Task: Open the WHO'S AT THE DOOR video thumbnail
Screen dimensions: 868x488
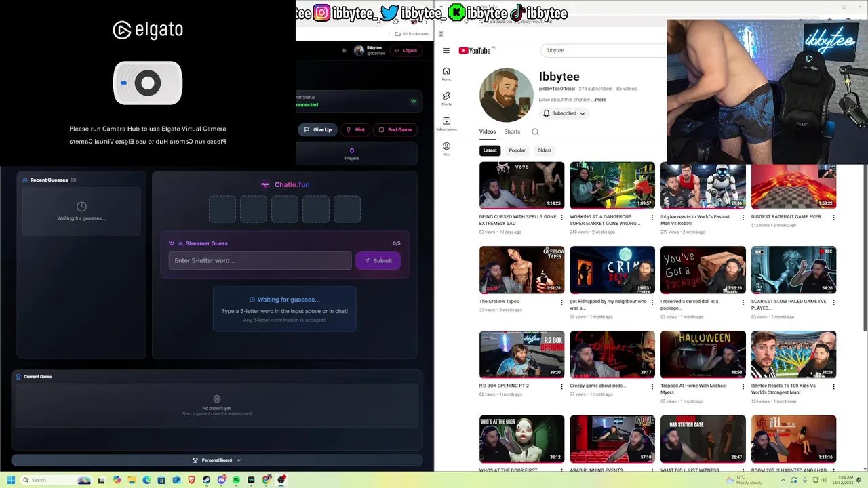Action: pyautogui.click(x=521, y=439)
